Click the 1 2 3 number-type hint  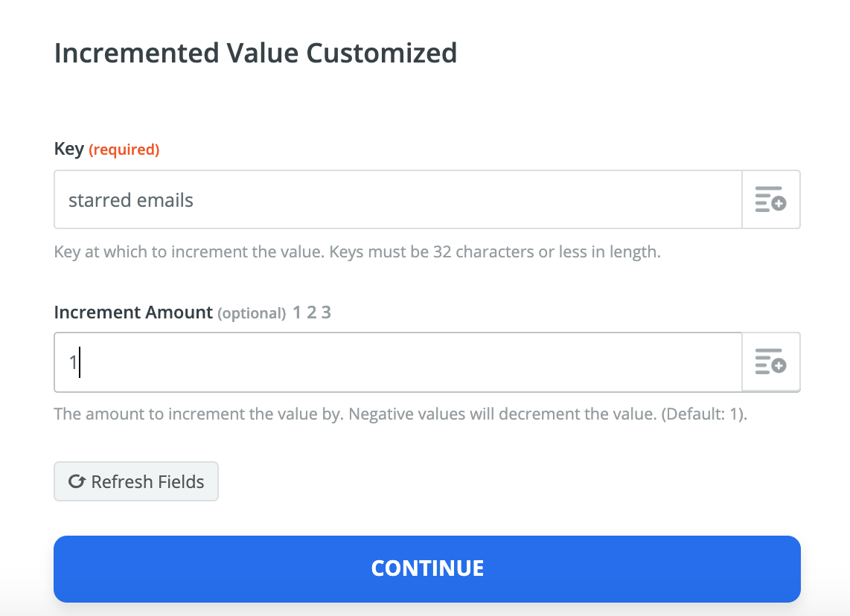(x=312, y=312)
